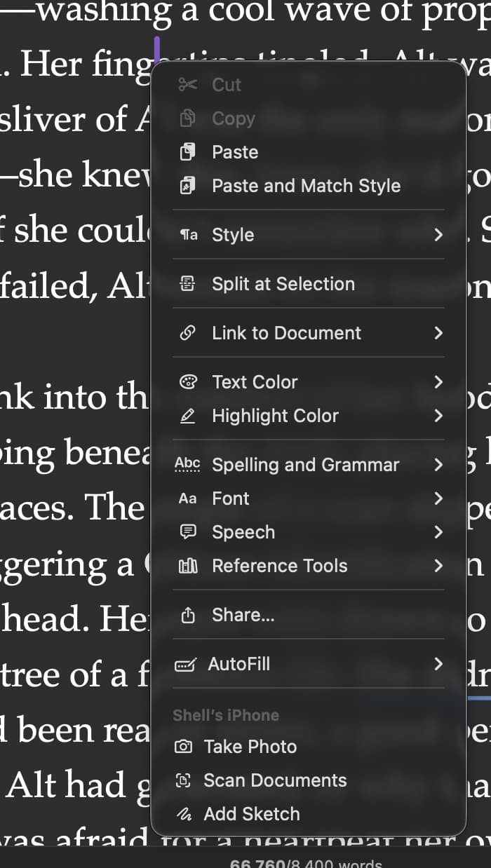Open the AutoFill submenu chevron
The height and width of the screenshot is (868, 491).
(438, 664)
